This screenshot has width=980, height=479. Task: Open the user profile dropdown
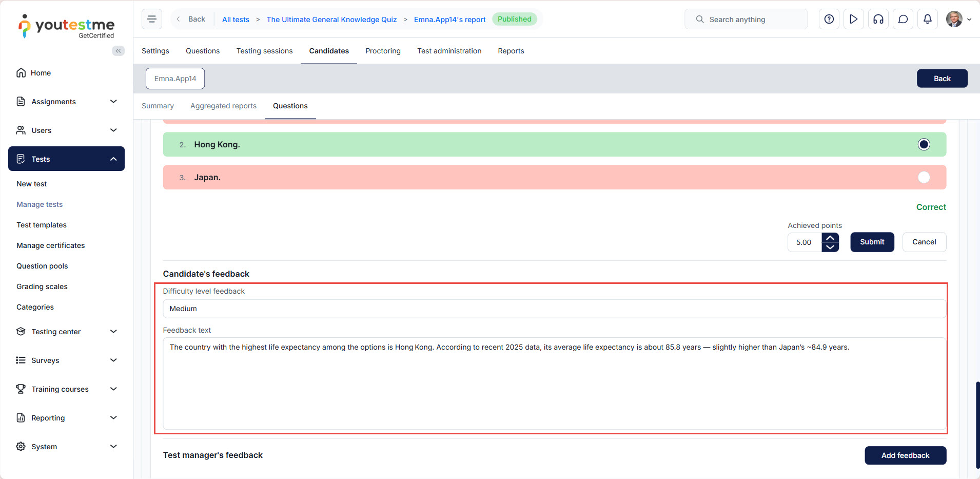[x=958, y=19]
